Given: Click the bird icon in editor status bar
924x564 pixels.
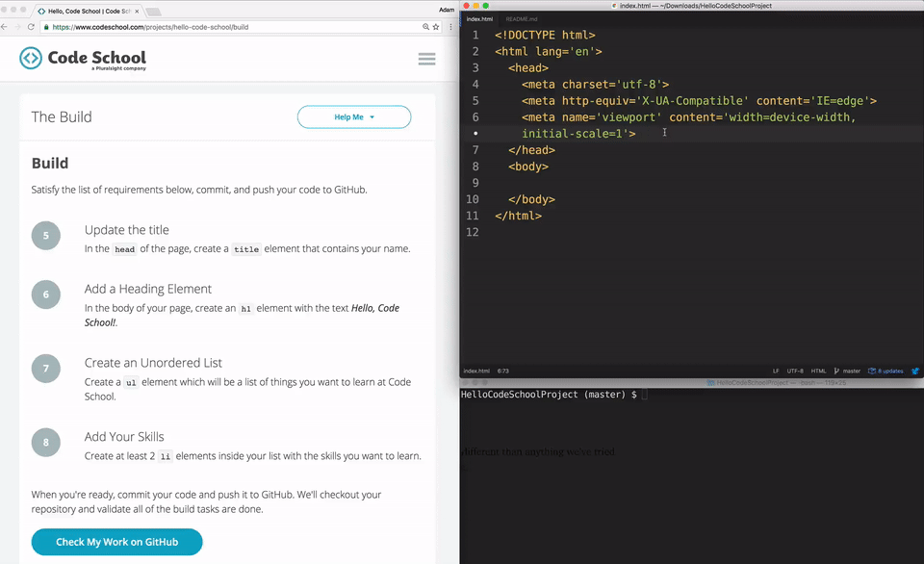Looking at the screenshot, I should point(915,371).
